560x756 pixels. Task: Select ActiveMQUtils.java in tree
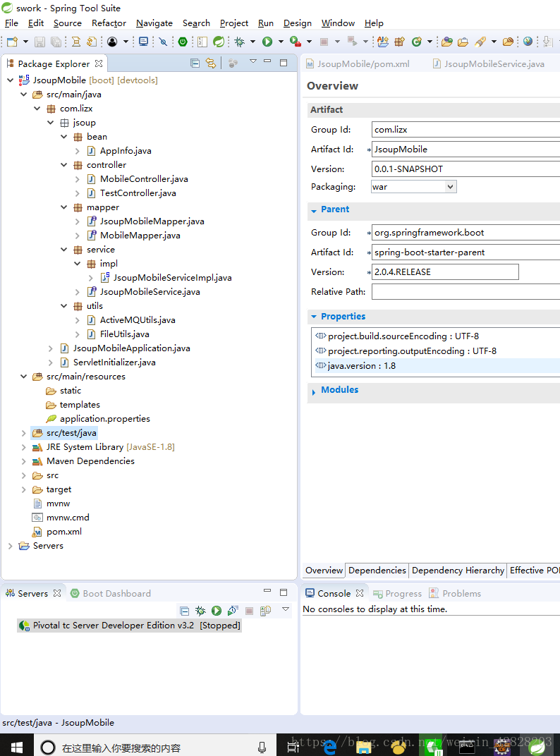[138, 320]
